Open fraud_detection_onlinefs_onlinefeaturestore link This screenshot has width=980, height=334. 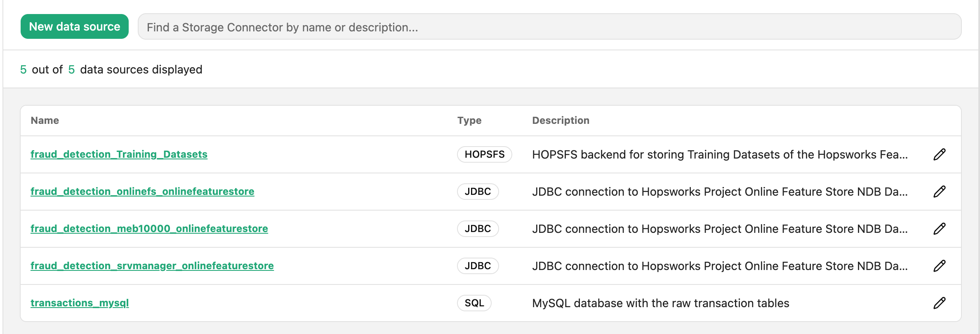point(142,192)
